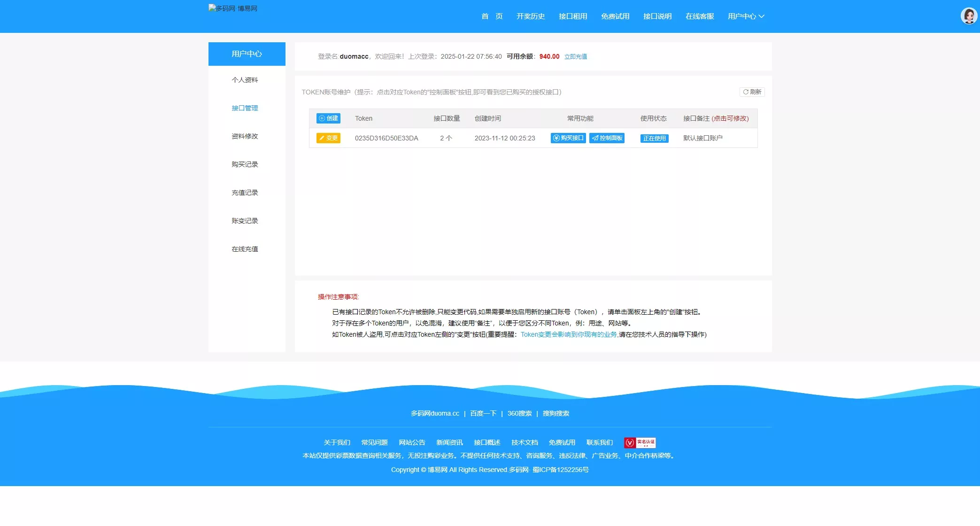
Task: Open 百度一下 from the footer
Action: tap(483, 413)
